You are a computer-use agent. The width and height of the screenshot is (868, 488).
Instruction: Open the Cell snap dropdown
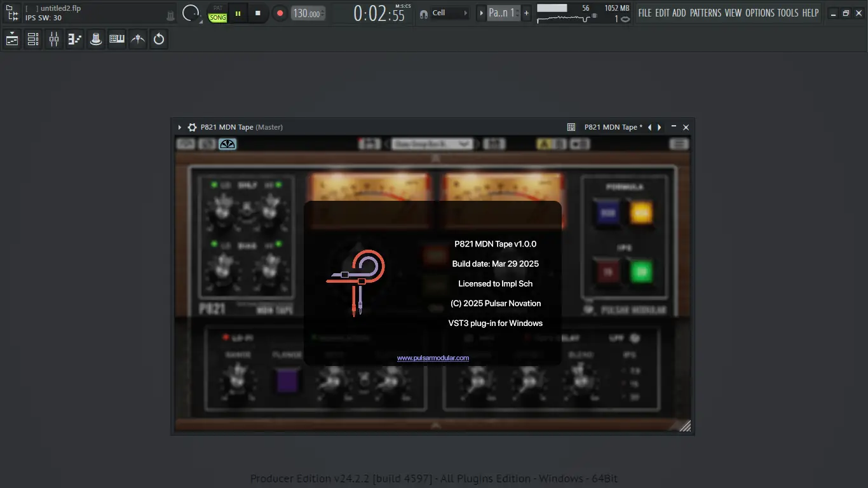(x=450, y=13)
